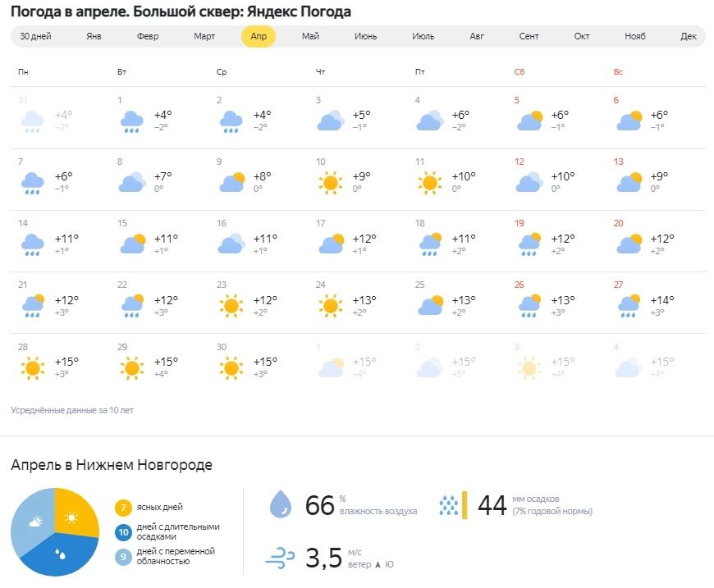Image resolution: width=714 pixels, height=588 pixels.
Task: Click the sun icon on April 23
Action: pos(231,306)
